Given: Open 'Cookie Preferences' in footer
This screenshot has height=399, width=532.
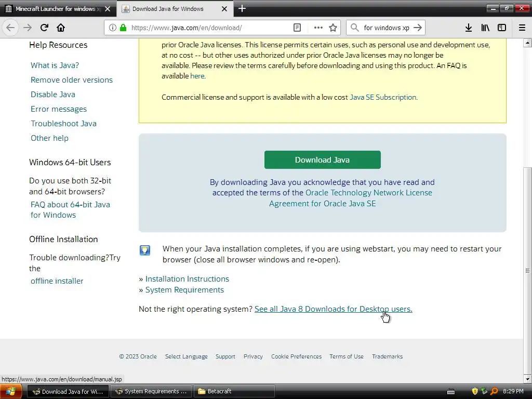Looking at the screenshot, I should click(x=296, y=356).
